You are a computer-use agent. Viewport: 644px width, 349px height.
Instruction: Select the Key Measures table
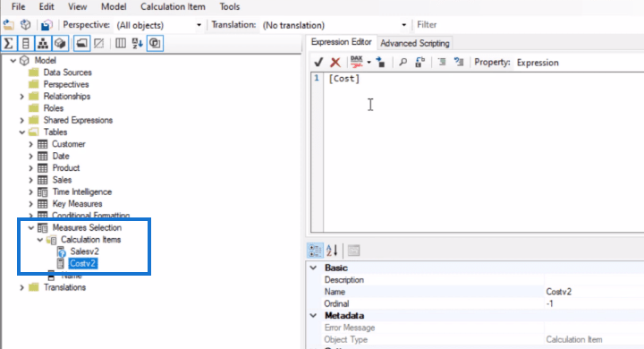tap(77, 204)
